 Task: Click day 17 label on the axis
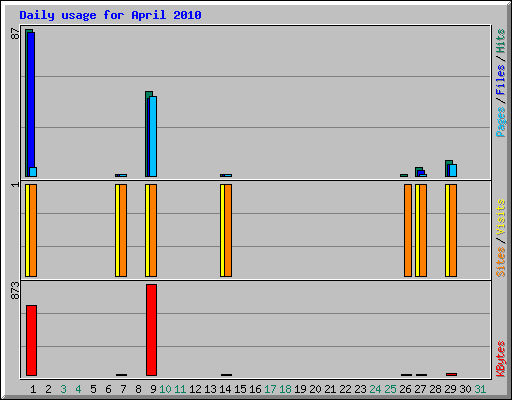(x=270, y=389)
